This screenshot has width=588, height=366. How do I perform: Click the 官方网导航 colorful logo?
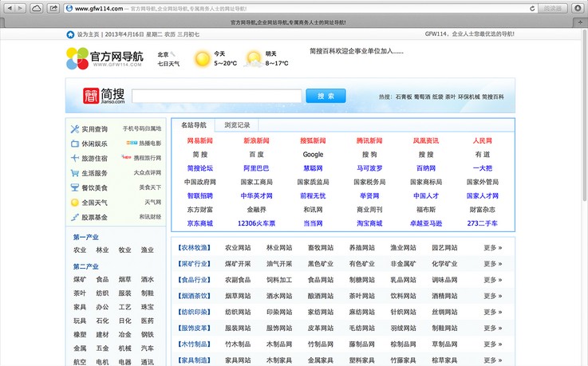[x=105, y=58]
